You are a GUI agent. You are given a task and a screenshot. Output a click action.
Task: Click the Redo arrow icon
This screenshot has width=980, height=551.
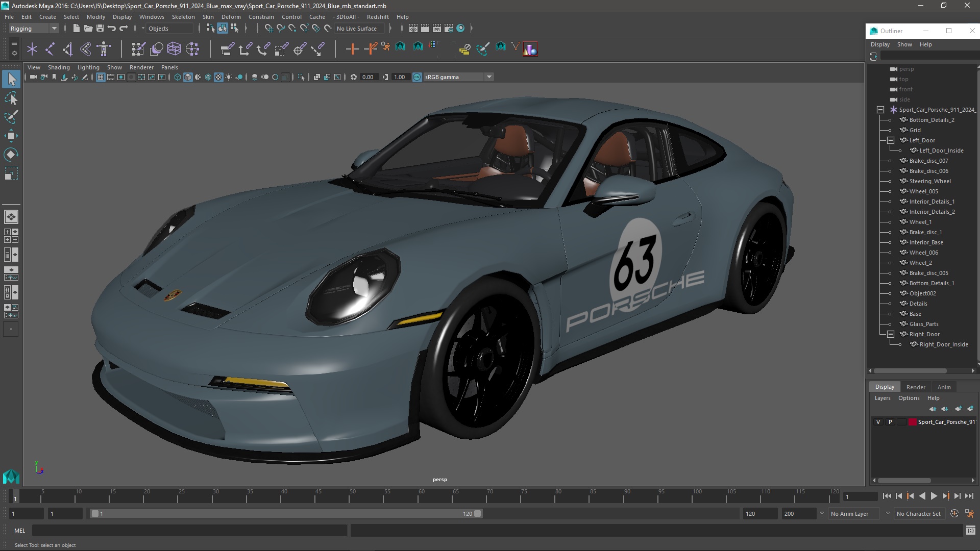(x=124, y=29)
